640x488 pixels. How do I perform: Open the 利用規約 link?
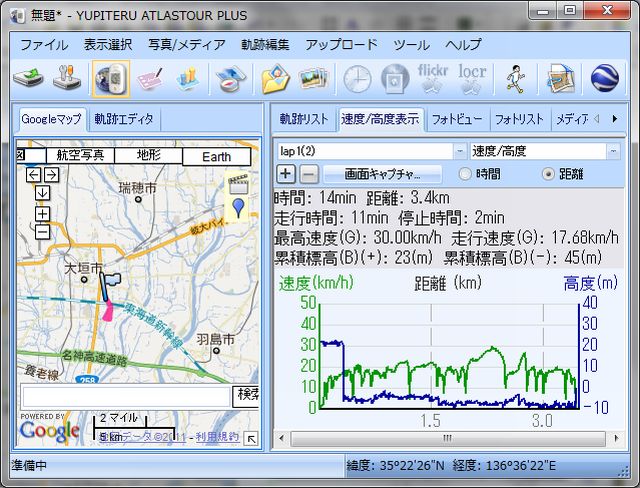pyautogui.click(x=217, y=437)
